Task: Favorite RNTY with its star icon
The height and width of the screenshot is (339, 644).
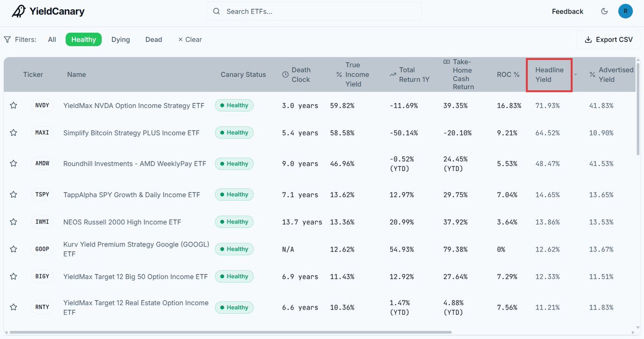Action: coord(13,307)
